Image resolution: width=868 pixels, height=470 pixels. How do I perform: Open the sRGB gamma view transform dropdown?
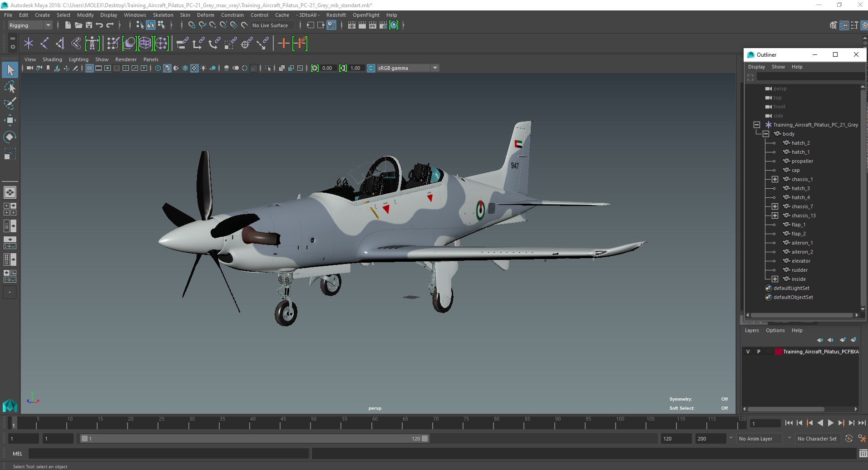[408, 68]
